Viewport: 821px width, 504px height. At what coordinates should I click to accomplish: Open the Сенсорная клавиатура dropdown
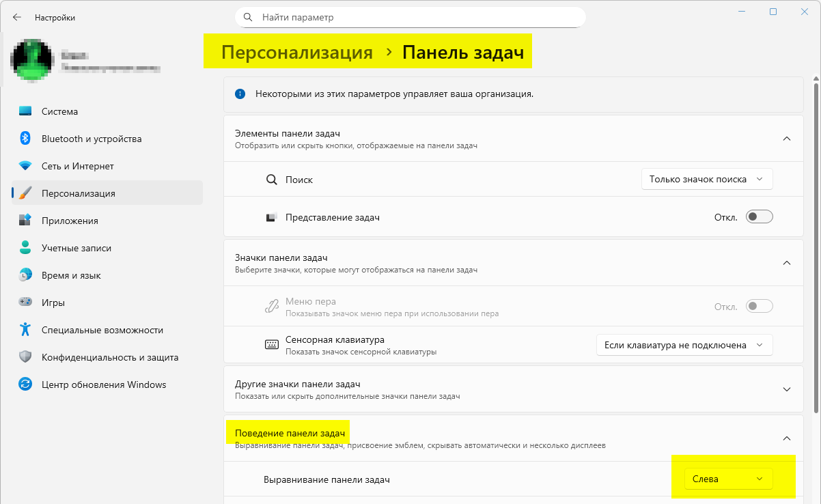[684, 345]
